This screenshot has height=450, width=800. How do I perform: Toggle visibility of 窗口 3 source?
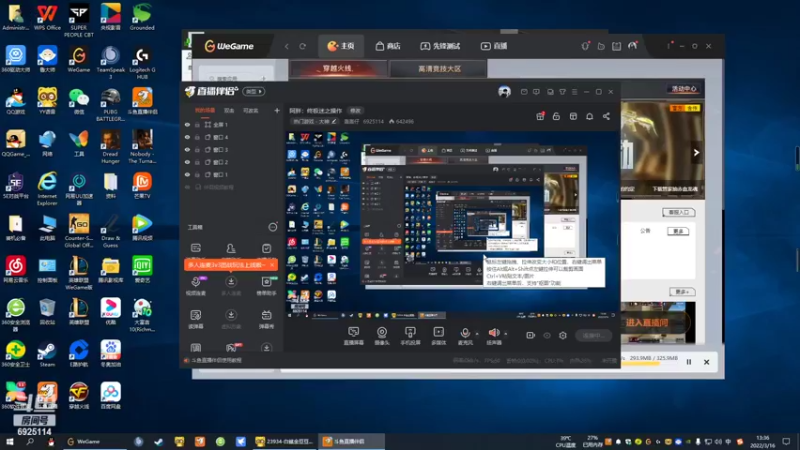(187, 149)
